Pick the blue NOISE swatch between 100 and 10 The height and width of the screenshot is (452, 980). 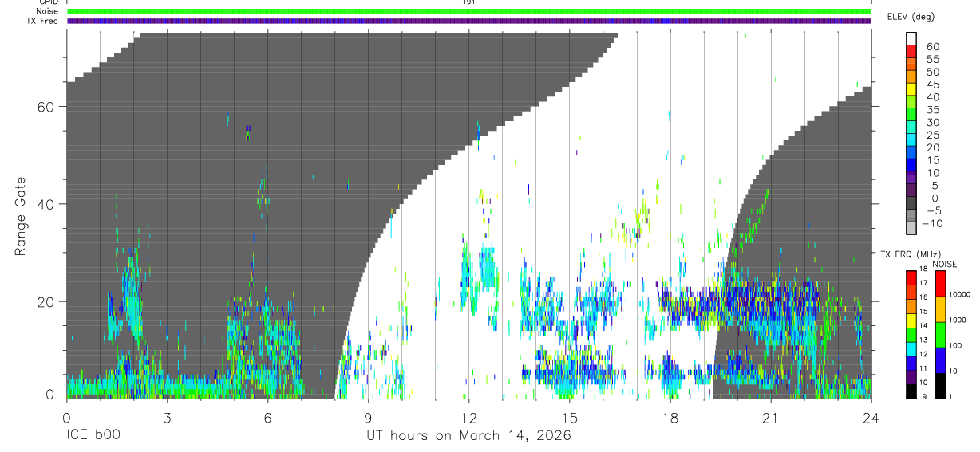click(x=941, y=360)
